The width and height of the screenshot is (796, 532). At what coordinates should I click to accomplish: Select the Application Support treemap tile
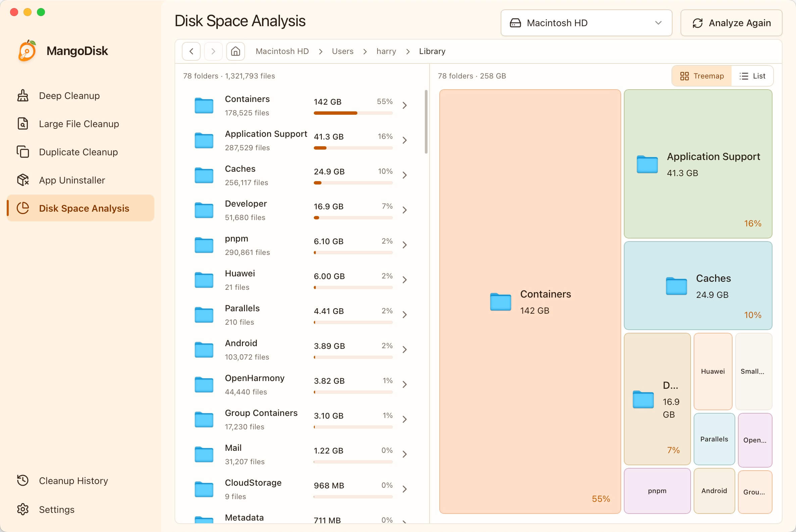[698, 164]
